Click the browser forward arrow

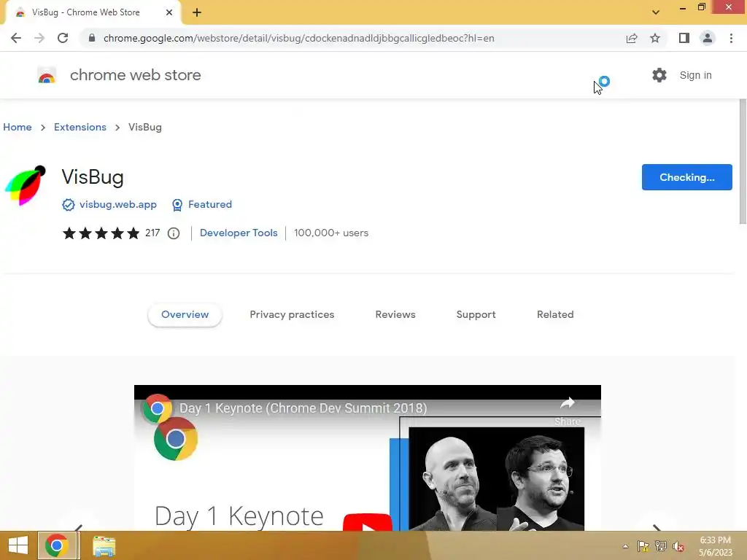pos(39,38)
